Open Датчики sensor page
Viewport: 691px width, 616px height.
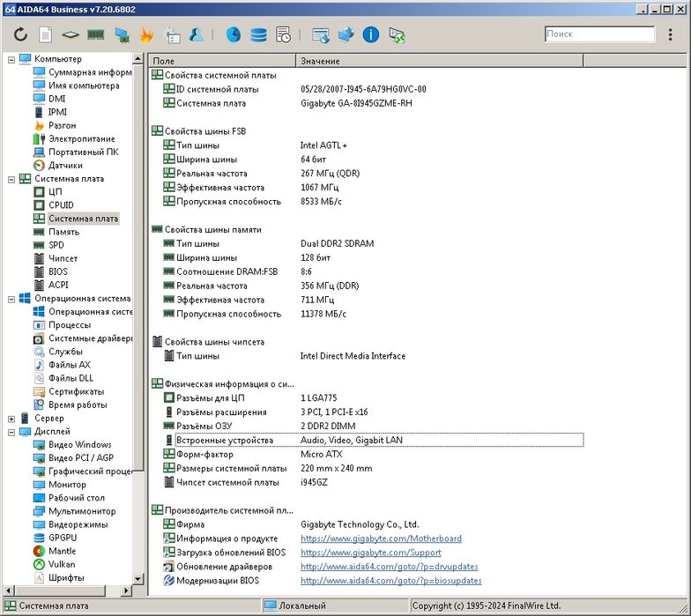[65, 166]
